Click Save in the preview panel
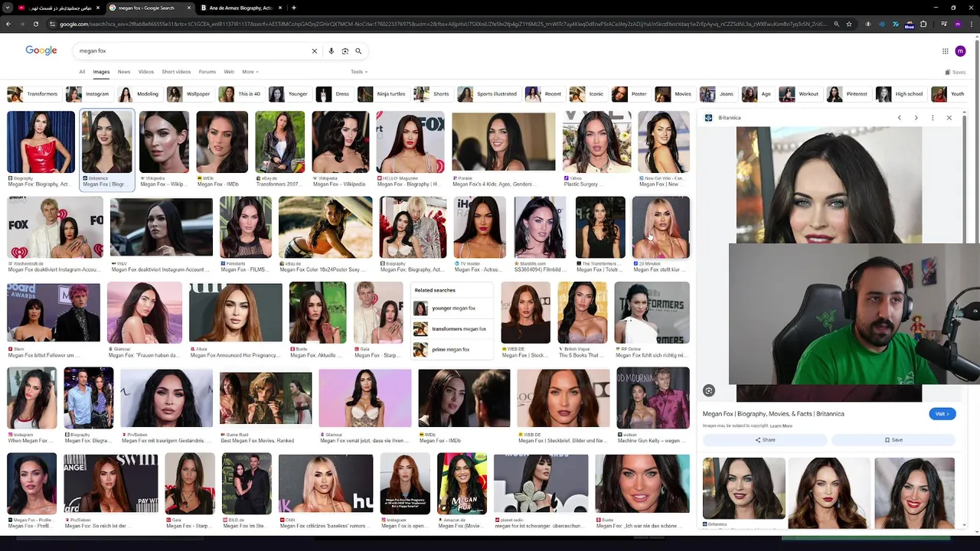 (893, 440)
